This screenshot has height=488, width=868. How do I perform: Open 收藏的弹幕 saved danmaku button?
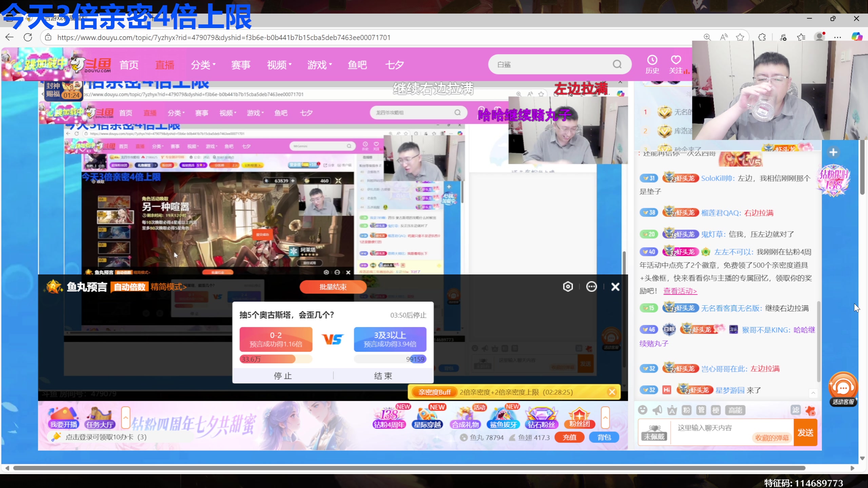[772, 438]
